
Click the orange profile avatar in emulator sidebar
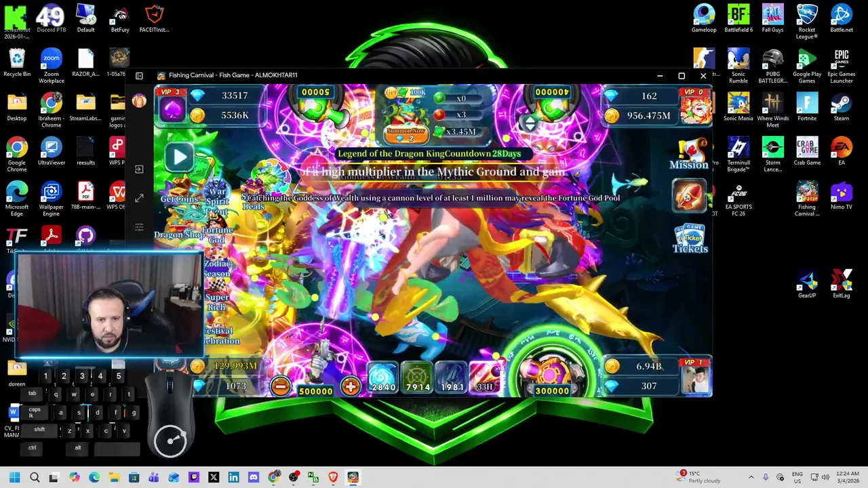click(x=139, y=101)
